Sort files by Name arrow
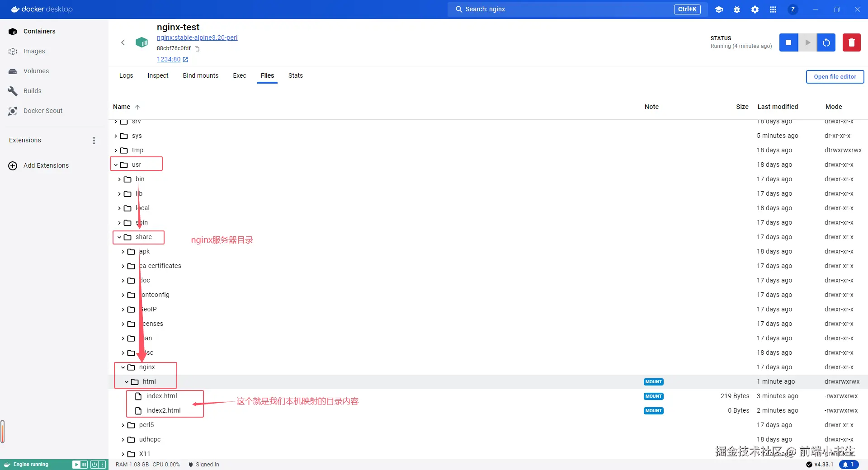868x470 pixels. (x=137, y=107)
